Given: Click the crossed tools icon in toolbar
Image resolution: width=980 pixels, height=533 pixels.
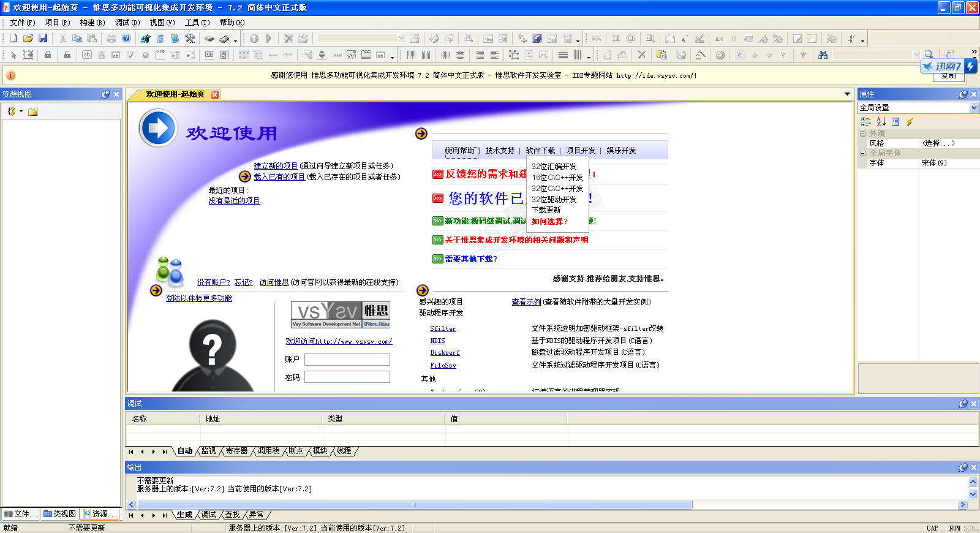Looking at the screenshot, I should (x=190, y=38).
